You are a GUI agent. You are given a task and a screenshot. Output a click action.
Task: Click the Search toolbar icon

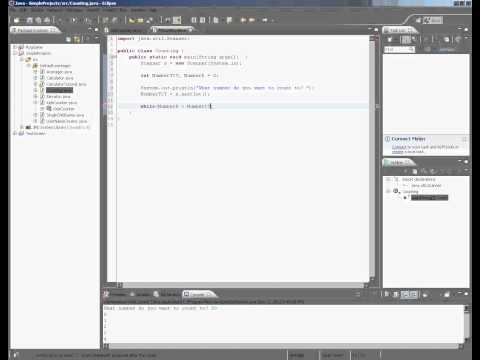(x=150, y=20)
